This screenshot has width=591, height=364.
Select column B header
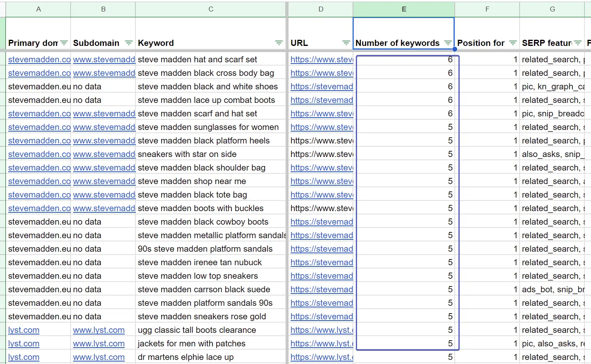pyautogui.click(x=103, y=9)
